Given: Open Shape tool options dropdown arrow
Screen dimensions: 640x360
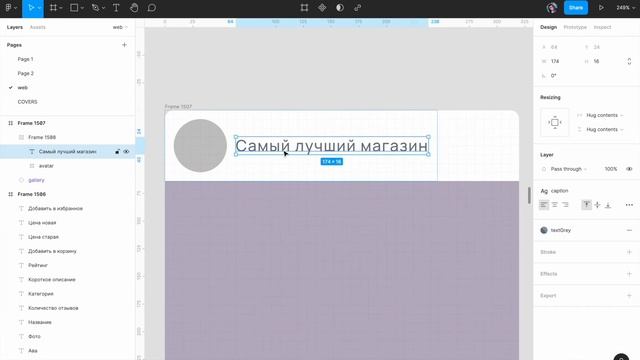Looking at the screenshot, I should pyautogui.click(x=82, y=8).
